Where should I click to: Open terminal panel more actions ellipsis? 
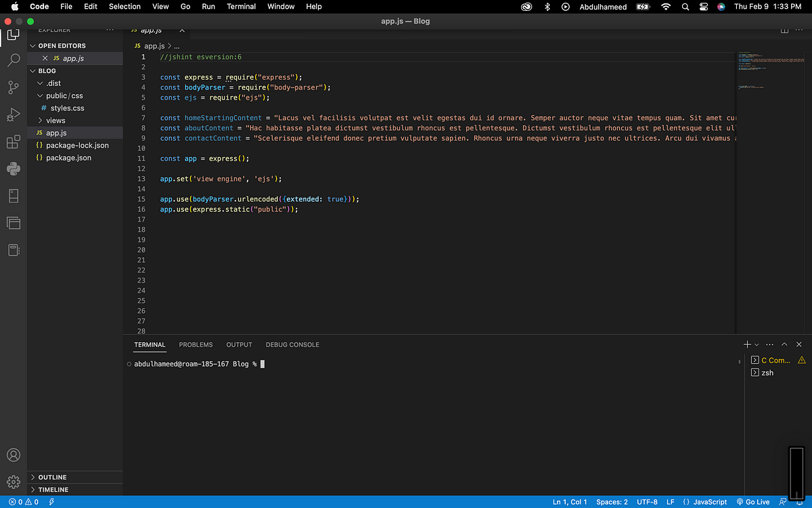[x=770, y=344]
